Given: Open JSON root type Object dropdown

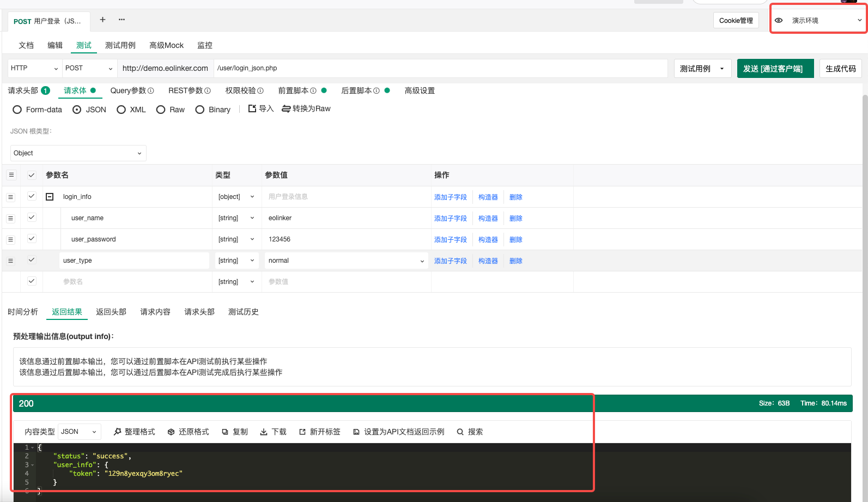Looking at the screenshot, I should click(x=78, y=153).
